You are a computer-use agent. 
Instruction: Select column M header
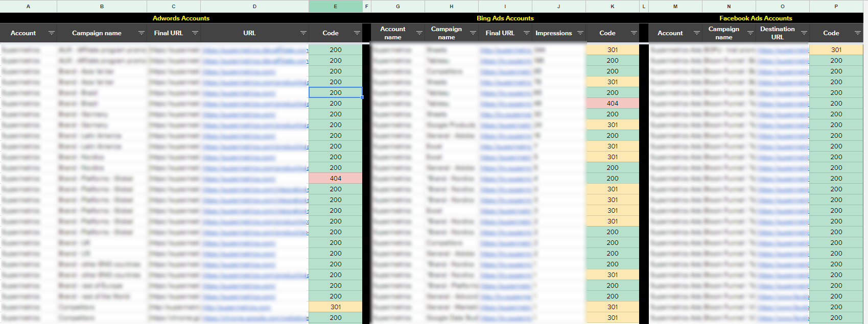[675, 7]
